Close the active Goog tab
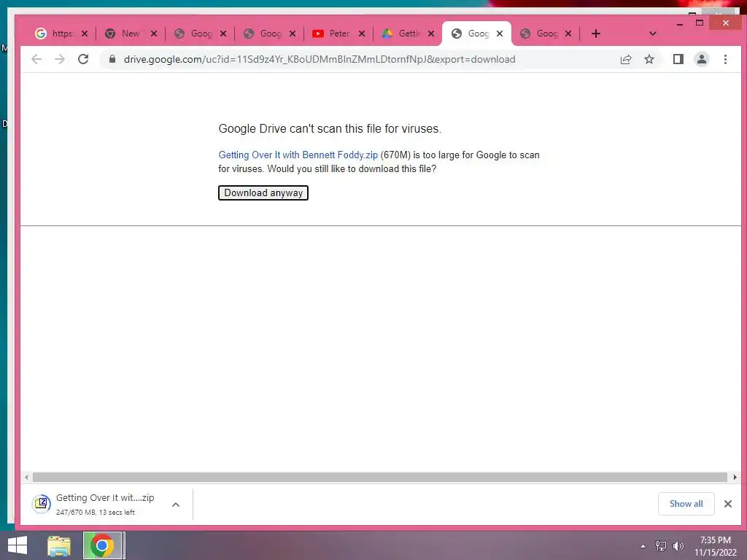Viewport: 747px width, 560px height. (499, 34)
